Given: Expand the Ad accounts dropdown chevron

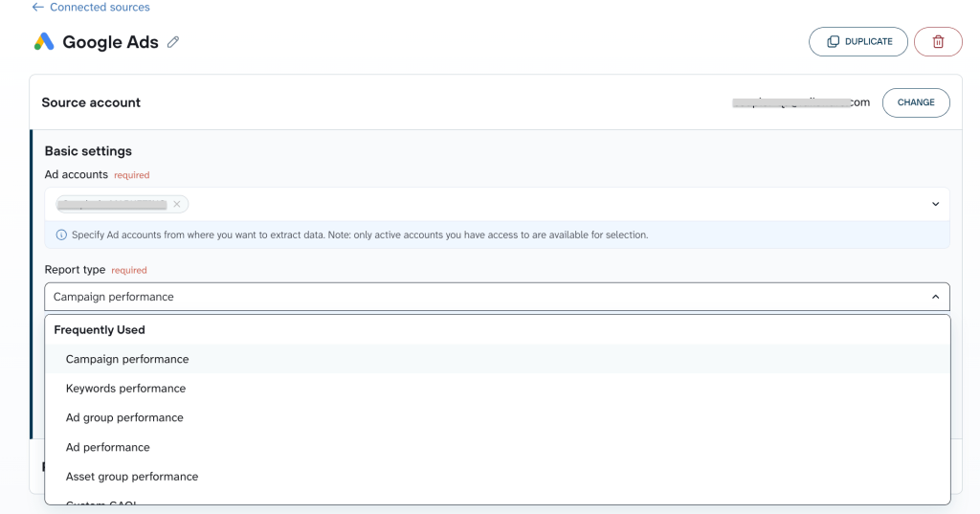Looking at the screenshot, I should pos(935,204).
